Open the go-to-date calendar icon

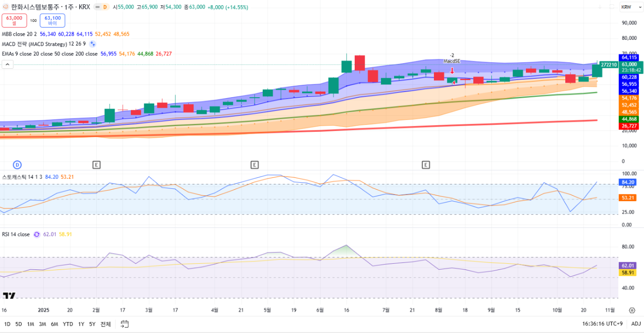click(x=125, y=324)
